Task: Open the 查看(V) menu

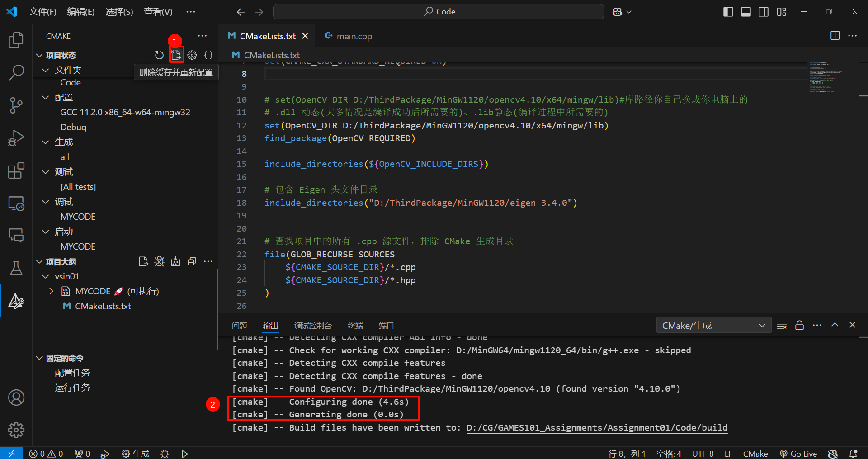Action: pyautogui.click(x=158, y=12)
